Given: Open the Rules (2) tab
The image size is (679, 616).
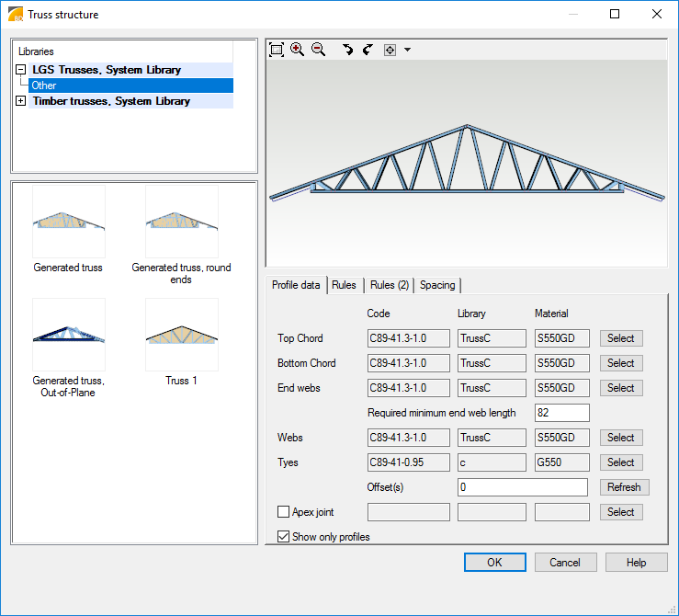Looking at the screenshot, I should [389, 285].
